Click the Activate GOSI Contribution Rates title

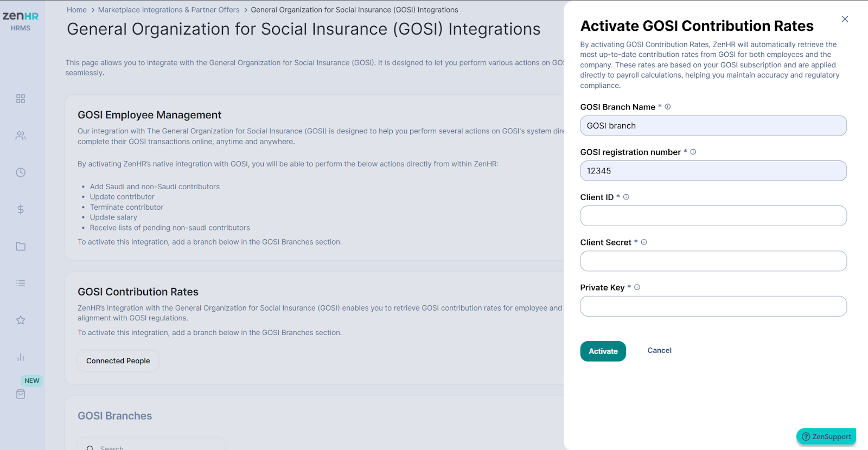[697, 26]
